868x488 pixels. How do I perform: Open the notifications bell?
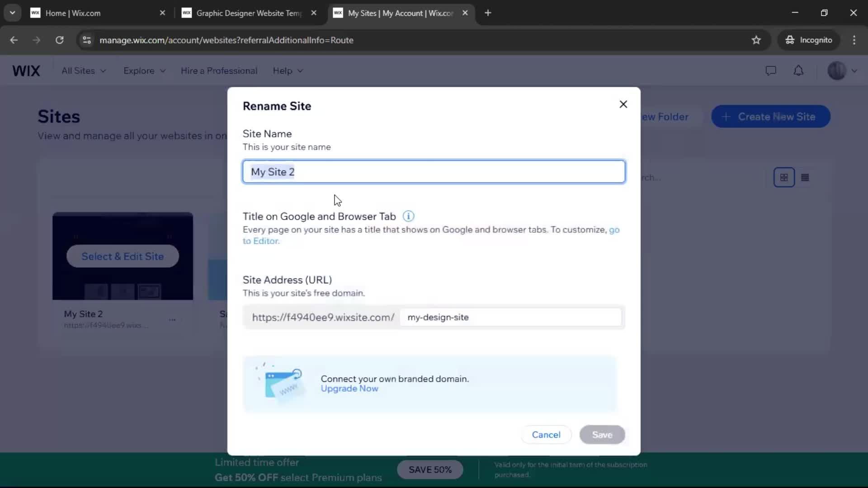798,71
